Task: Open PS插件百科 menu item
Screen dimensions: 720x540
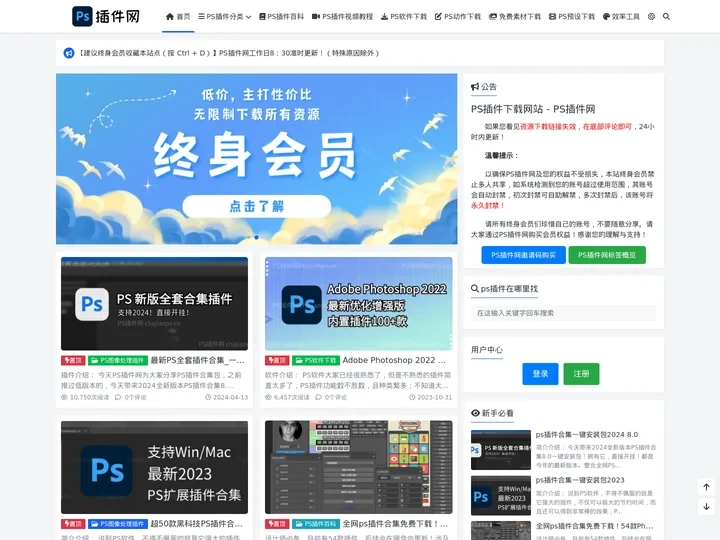Action: [281, 17]
